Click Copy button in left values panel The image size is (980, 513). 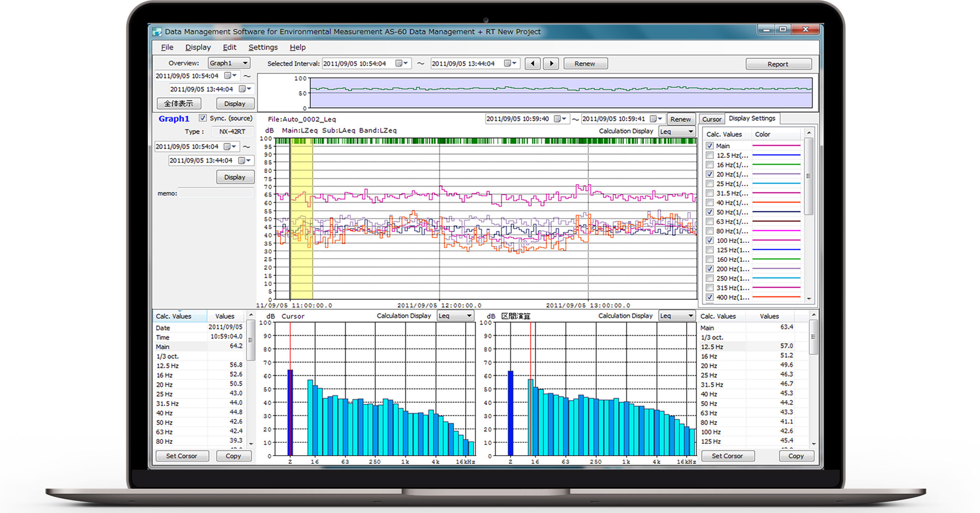233,456
